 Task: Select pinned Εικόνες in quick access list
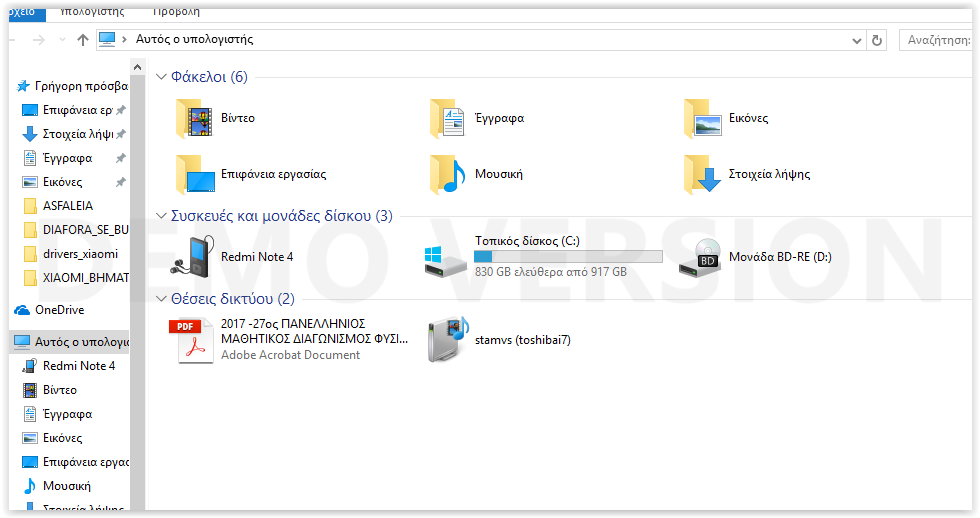74,182
